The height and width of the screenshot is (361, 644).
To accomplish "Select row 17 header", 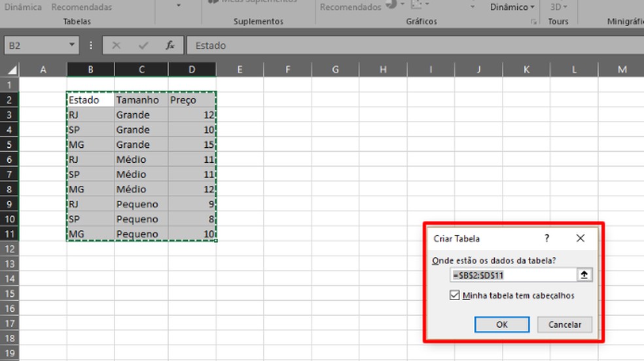I will [9, 323].
